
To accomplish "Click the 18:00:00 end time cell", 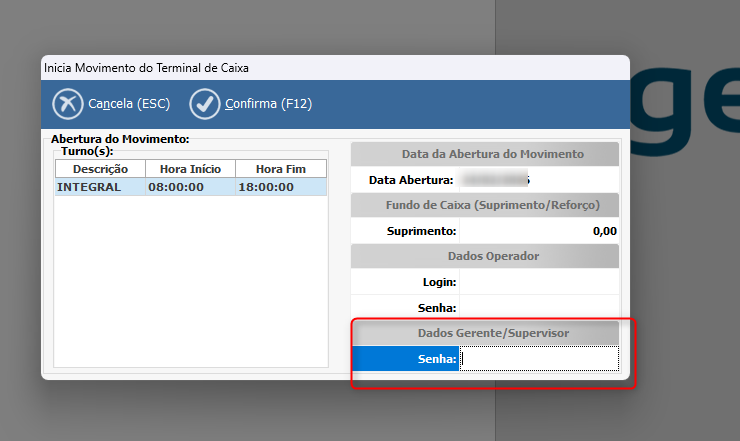I will click(x=280, y=187).
